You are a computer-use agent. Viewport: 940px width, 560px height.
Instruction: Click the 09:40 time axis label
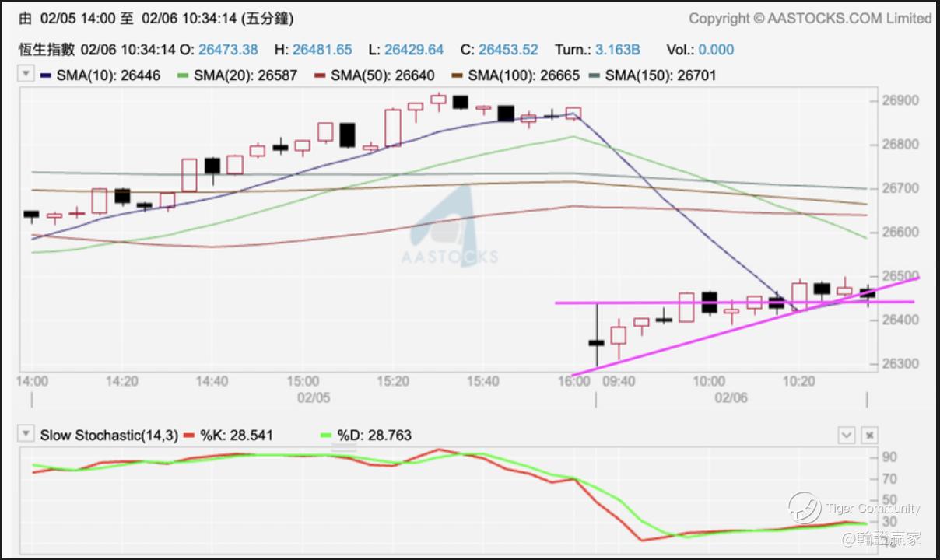click(x=619, y=381)
